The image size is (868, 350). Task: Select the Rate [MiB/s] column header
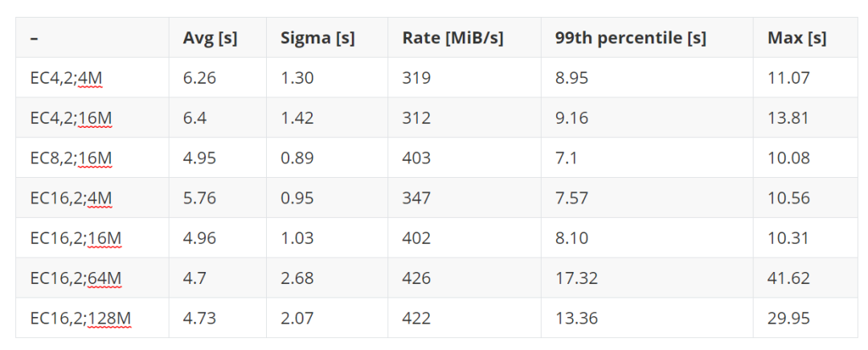(x=452, y=38)
